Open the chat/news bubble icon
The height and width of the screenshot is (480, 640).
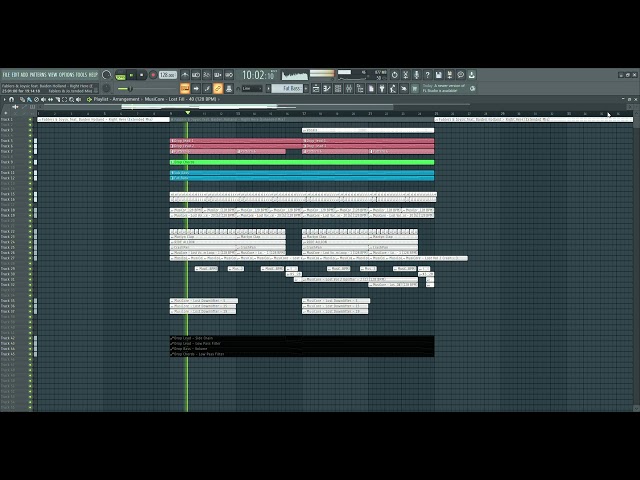pyautogui.click(x=461, y=75)
